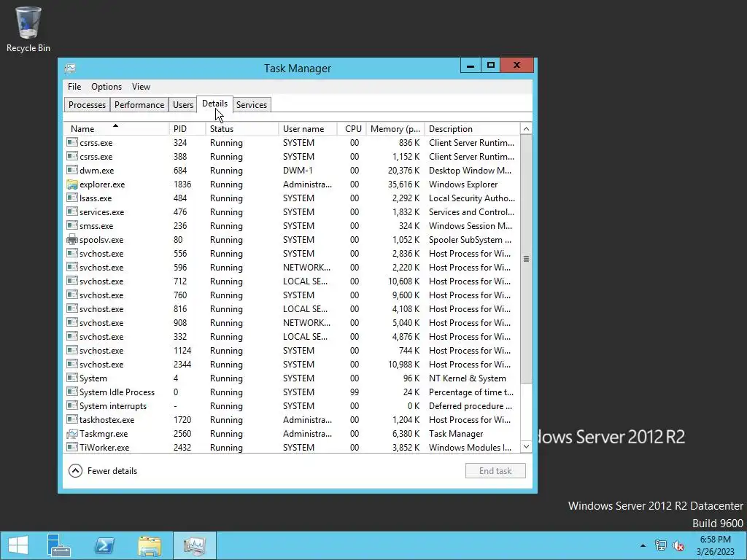
Task: Click the CPU value 99
Action: (355, 392)
